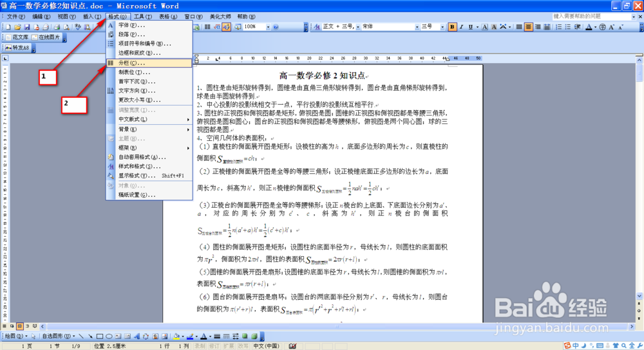
Task: Apply character shading
Action: coord(494,26)
